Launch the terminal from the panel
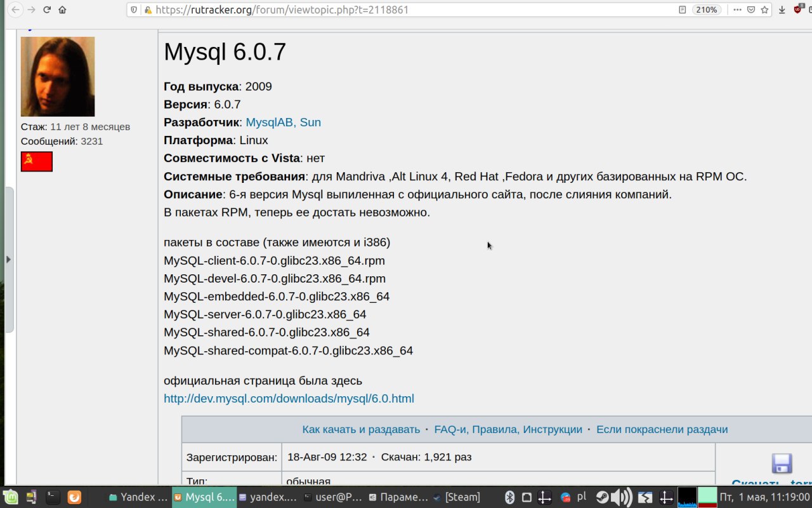 (53, 497)
